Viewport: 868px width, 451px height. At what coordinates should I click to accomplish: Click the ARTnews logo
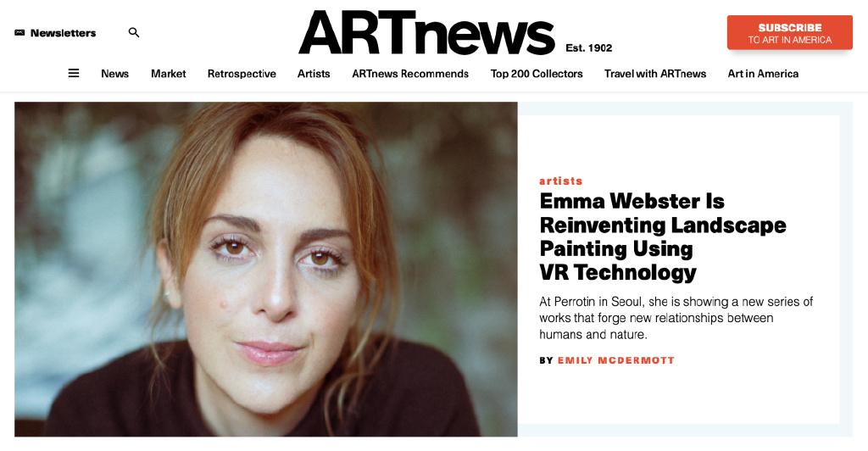[427, 34]
